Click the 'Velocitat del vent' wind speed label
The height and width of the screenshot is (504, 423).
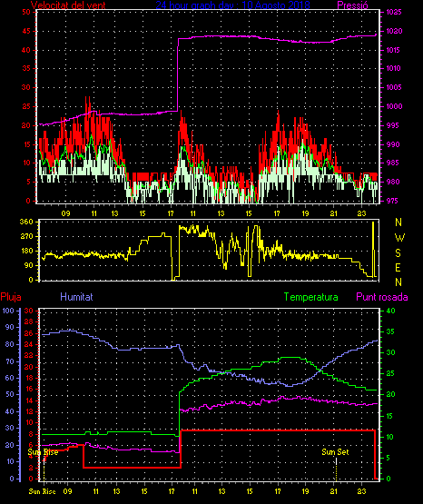(68, 5)
